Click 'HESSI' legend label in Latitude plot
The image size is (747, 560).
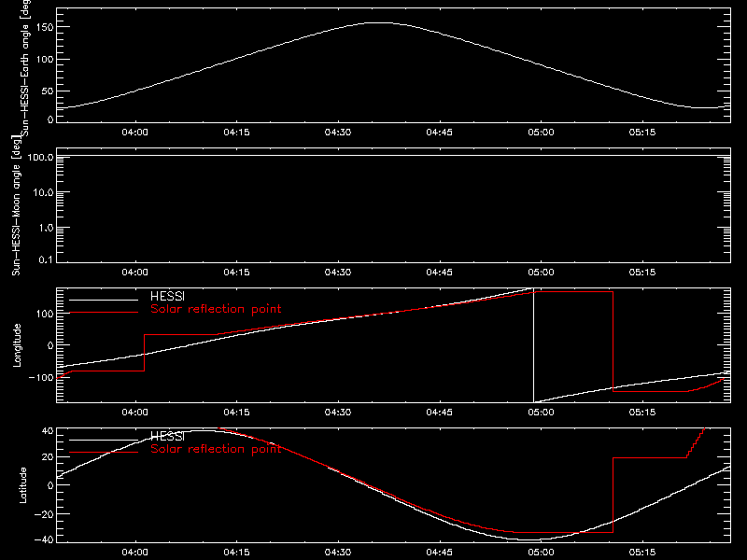click(167, 436)
